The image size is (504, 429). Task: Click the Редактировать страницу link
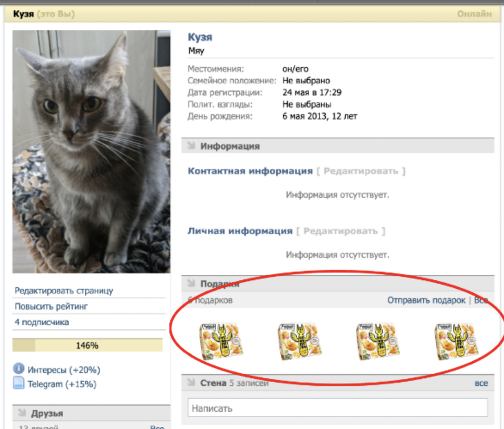click(64, 291)
